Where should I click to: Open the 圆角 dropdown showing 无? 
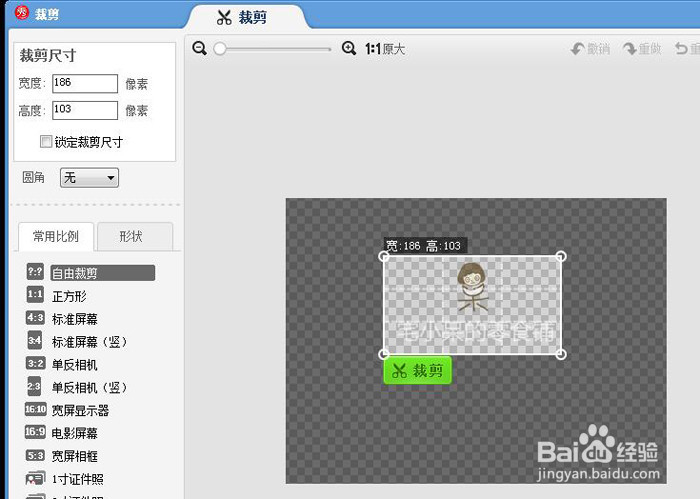(x=89, y=178)
